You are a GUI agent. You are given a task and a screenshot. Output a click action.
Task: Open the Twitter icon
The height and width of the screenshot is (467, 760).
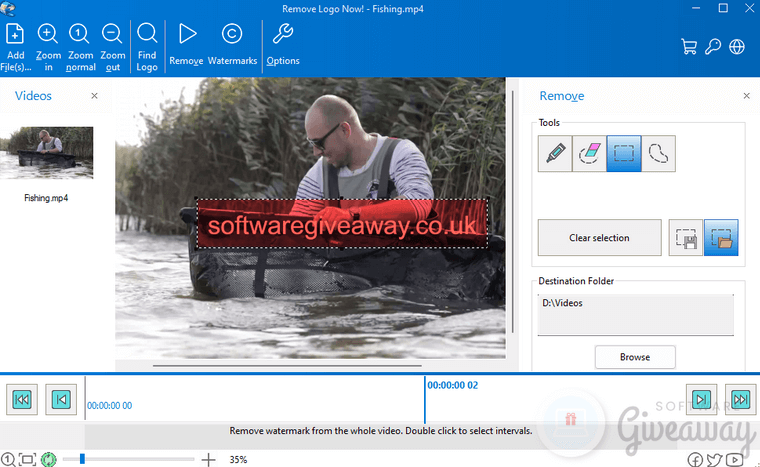[714, 459]
